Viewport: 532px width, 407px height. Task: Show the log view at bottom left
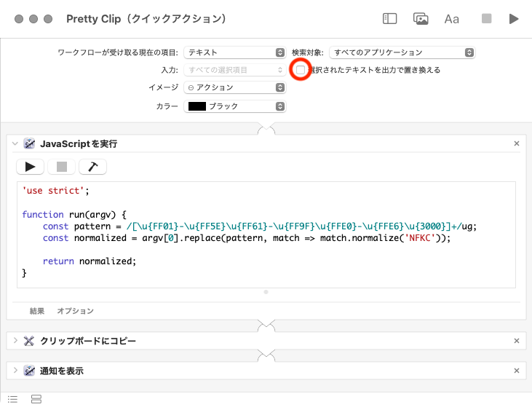point(13,398)
